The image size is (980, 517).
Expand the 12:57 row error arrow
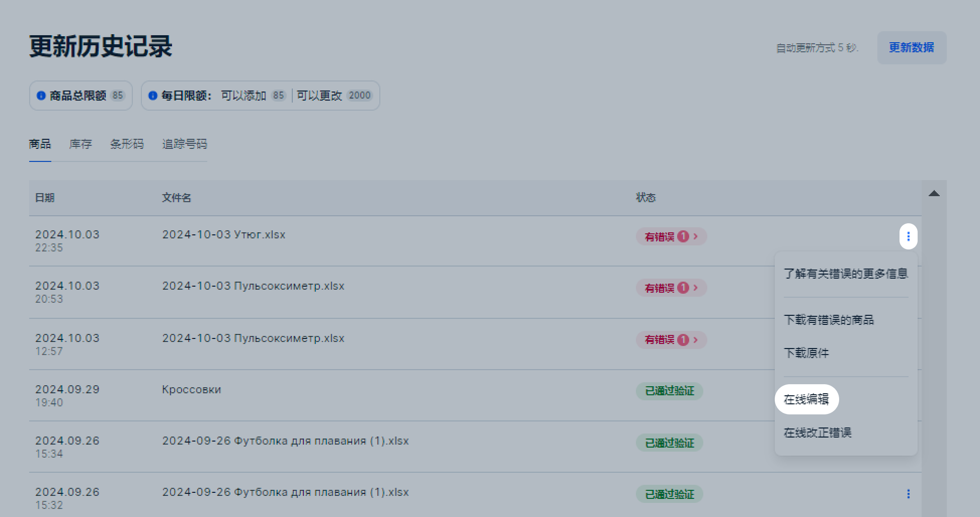click(x=696, y=339)
